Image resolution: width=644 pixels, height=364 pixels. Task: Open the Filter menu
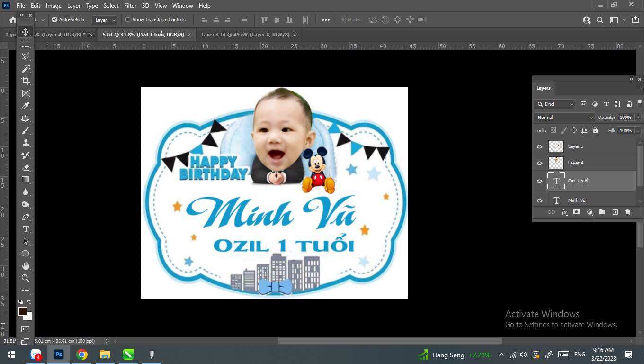[x=130, y=6]
